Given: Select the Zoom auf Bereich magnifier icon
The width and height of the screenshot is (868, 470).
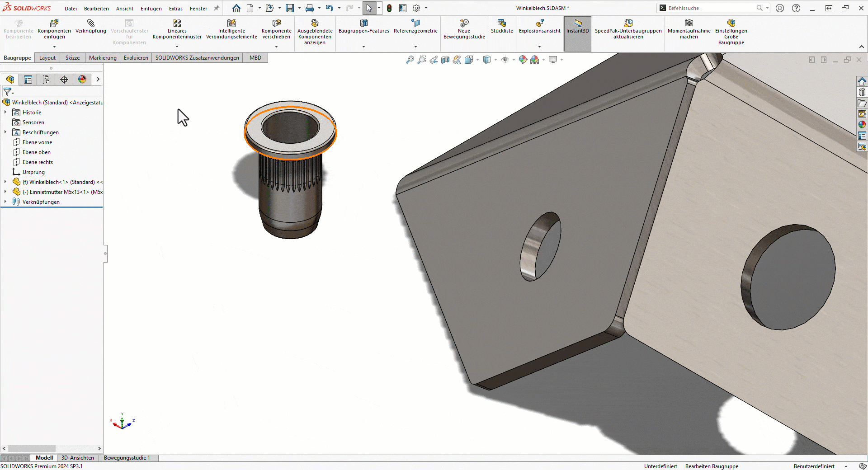Looking at the screenshot, I should (x=421, y=60).
